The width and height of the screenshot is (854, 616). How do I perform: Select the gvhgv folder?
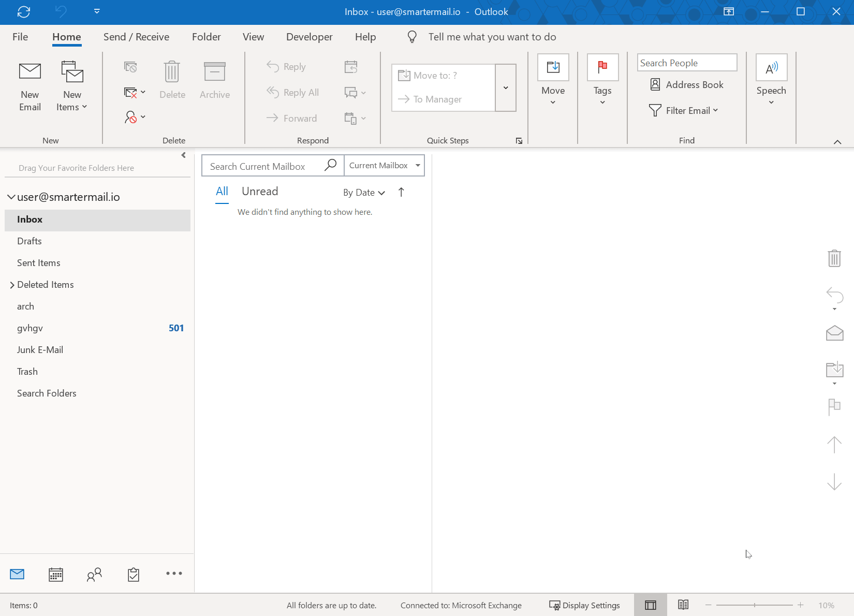[30, 328]
